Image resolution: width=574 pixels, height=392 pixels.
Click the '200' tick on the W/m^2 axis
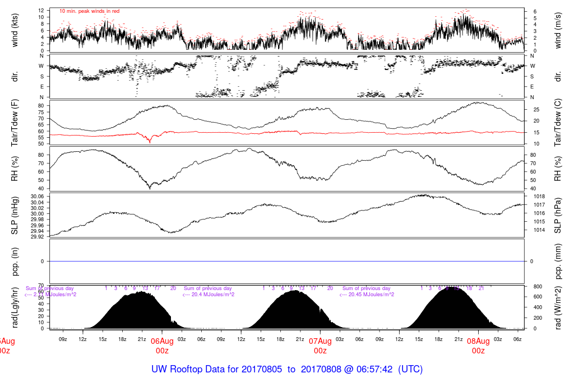(538, 318)
